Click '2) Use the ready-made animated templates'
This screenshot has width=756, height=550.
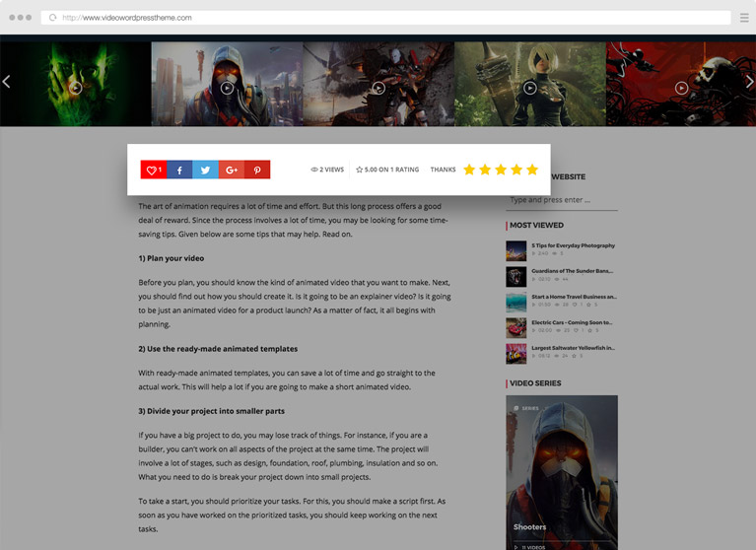pyautogui.click(x=218, y=349)
